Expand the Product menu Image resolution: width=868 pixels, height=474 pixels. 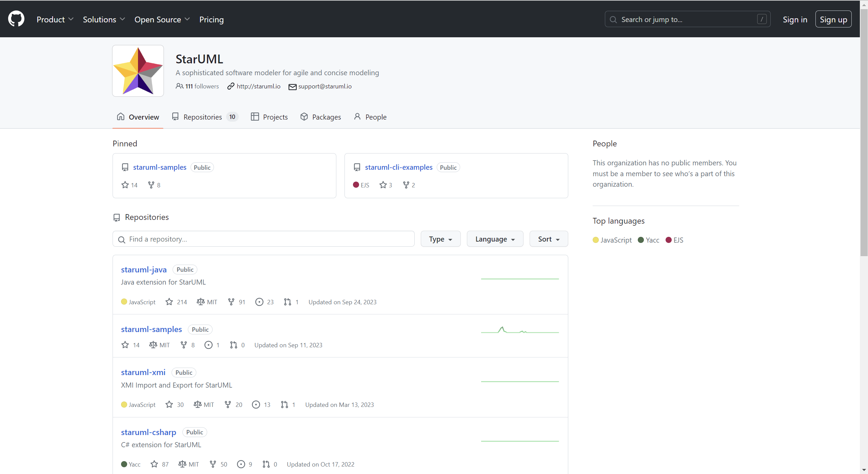55,20
